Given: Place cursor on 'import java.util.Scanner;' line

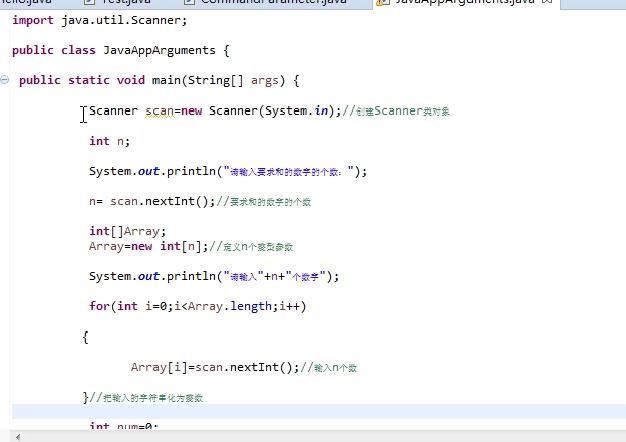Looking at the screenshot, I should 99,20.
